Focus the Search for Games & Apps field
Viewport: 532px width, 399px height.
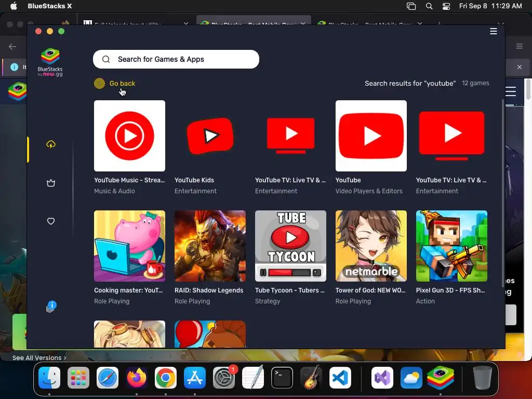[176, 59]
